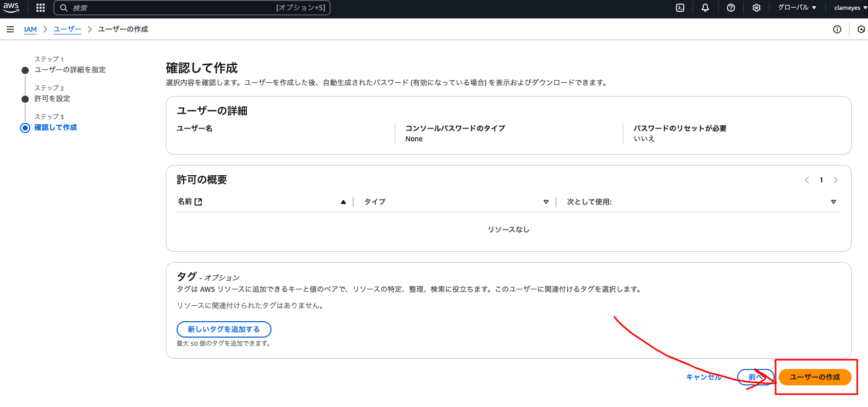Viewport: 868px width, 407px height.
Task: Select step 2 許可を設定
Action: coord(52,99)
